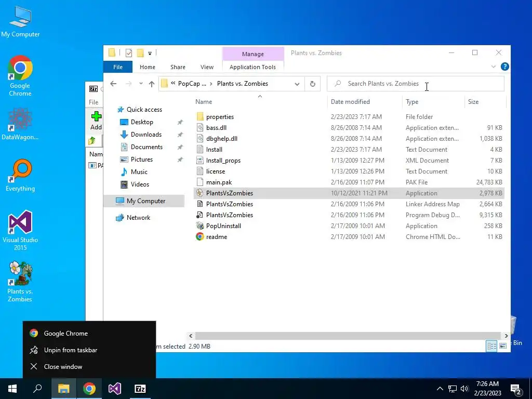Switch to File Explorer on taskbar
The image size is (532, 399).
[x=63, y=389]
